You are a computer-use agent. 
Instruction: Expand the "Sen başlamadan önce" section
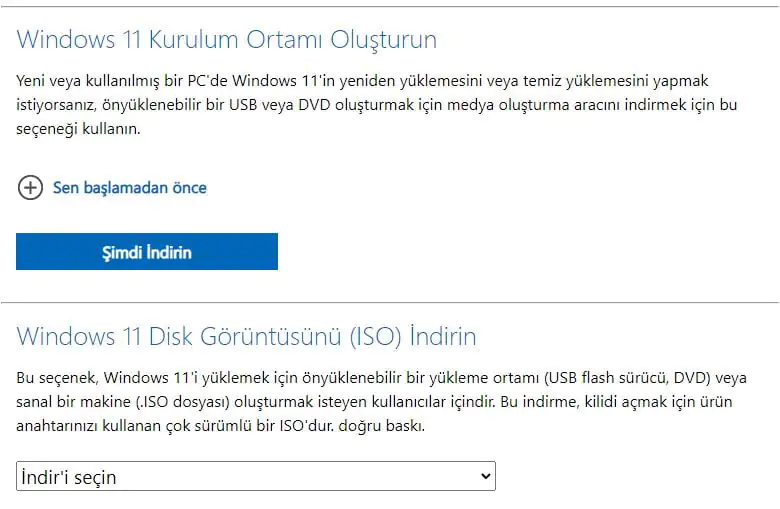pos(129,187)
